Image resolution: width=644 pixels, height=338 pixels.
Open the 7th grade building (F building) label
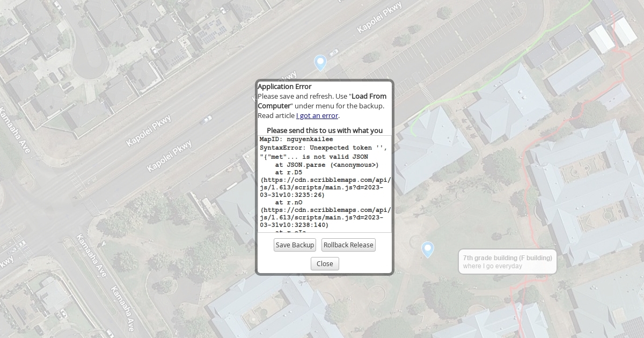507,258
